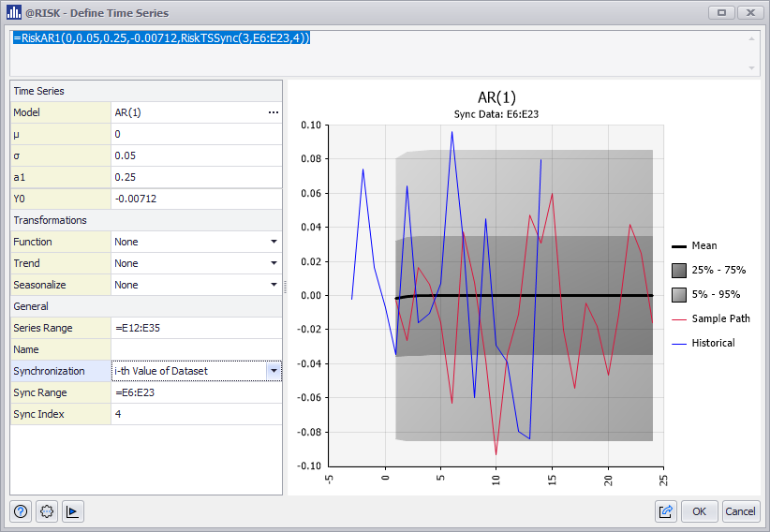Click the formula bar with RiskAR1 formula
Image resolution: width=770 pixels, height=532 pixels.
tap(375, 52)
